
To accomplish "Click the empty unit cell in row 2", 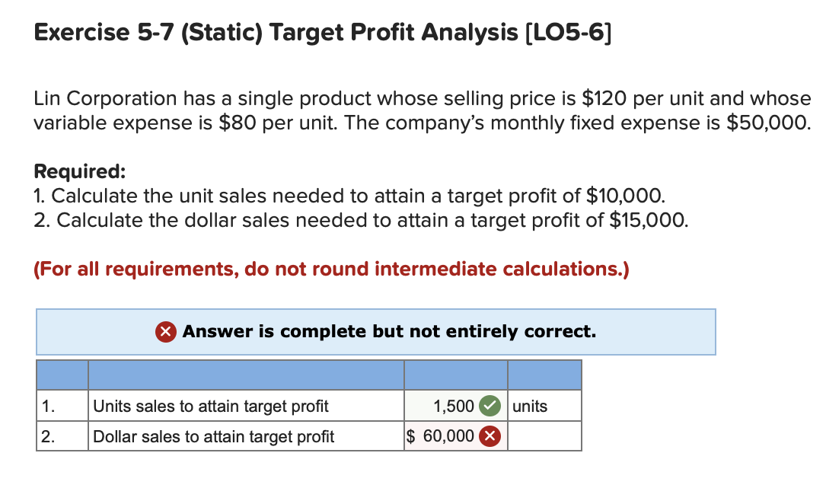I will (544, 436).
